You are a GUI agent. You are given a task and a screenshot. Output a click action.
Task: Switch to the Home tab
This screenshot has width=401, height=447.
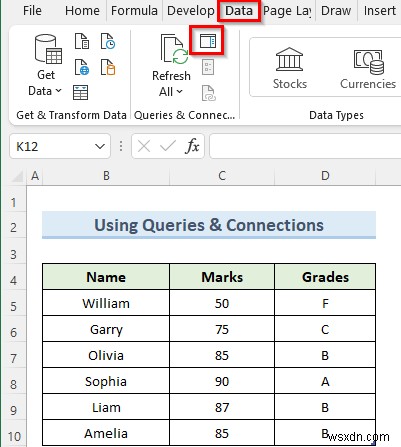[82, 11]
